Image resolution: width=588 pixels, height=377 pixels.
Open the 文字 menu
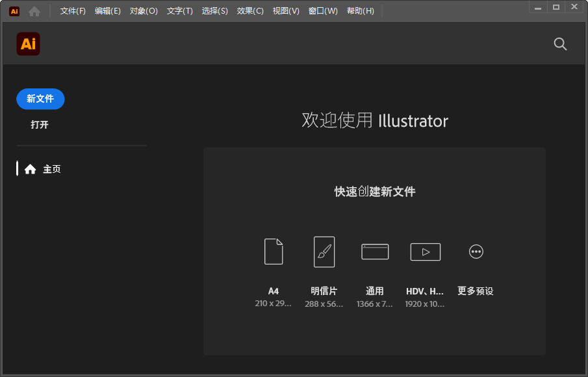[x=180, y=10]
